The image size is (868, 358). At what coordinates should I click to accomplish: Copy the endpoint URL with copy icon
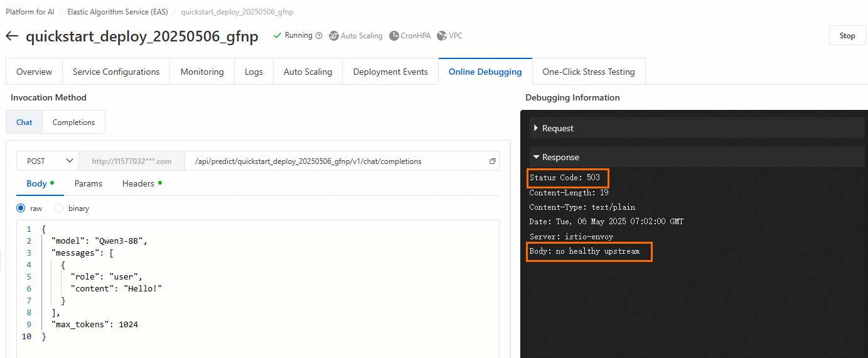click(x=493, y=161)
